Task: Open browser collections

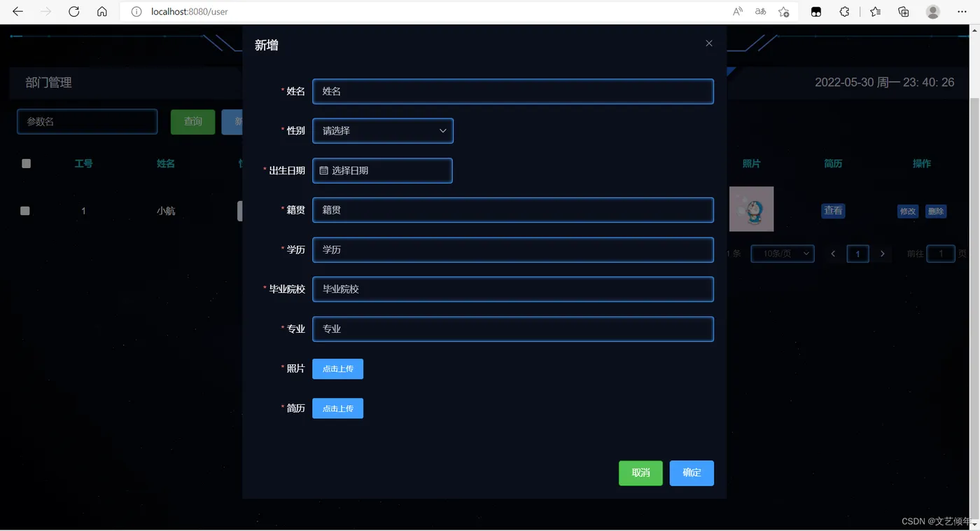Action: pyautogui.click(x=904, y=12)
